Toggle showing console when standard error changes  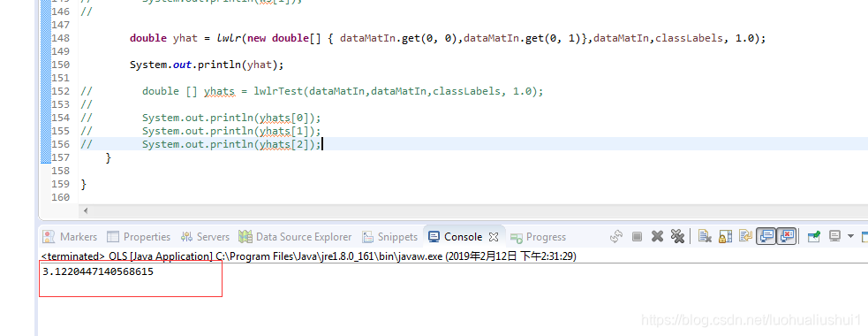pos(787,237)
